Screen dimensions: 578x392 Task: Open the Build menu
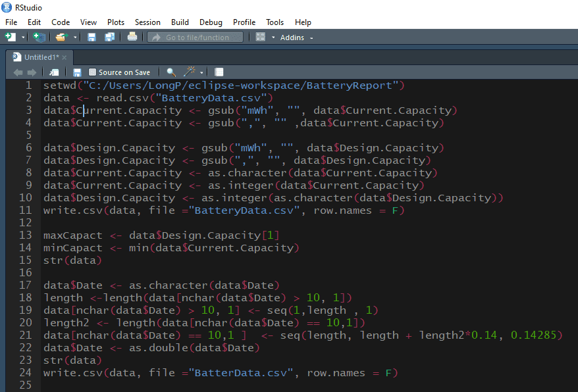pyautogui.click(x=180, y=22)
